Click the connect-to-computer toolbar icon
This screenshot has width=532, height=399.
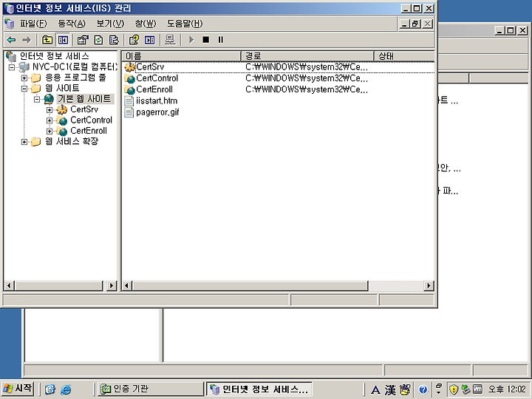(x=170, y=40)
